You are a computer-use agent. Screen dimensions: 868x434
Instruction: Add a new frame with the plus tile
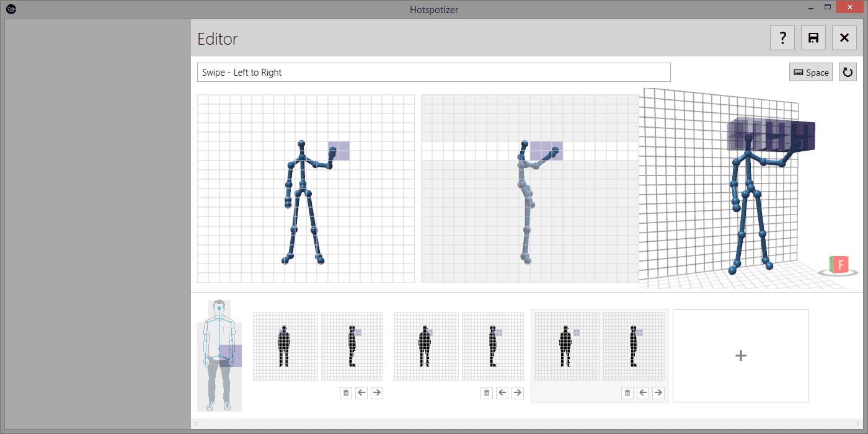click(740, 356)
